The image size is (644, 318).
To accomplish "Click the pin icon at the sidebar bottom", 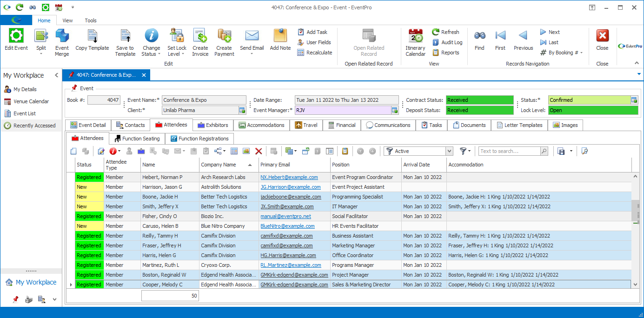I will (x=15, y=299).
